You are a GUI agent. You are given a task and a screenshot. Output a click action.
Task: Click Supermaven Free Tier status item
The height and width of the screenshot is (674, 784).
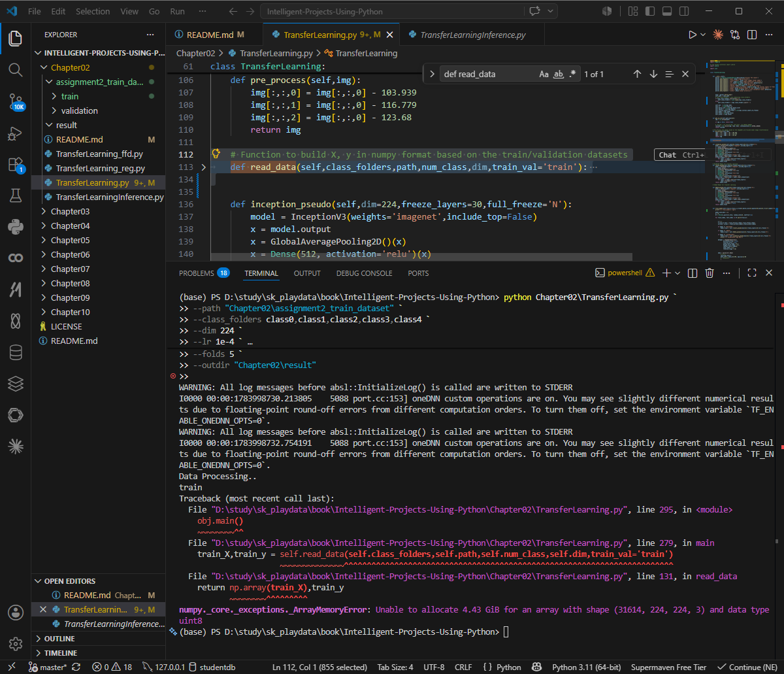pyautogui.click(x=668, y=667)
